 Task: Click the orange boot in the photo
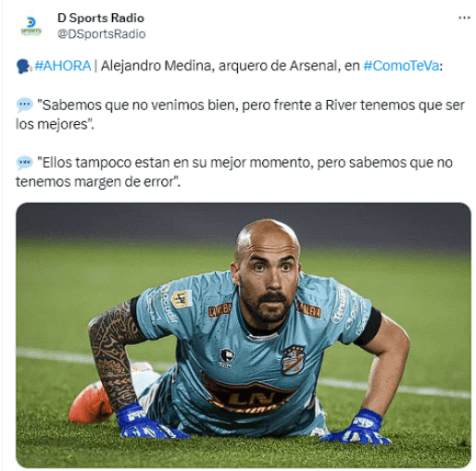click(90, 403)
